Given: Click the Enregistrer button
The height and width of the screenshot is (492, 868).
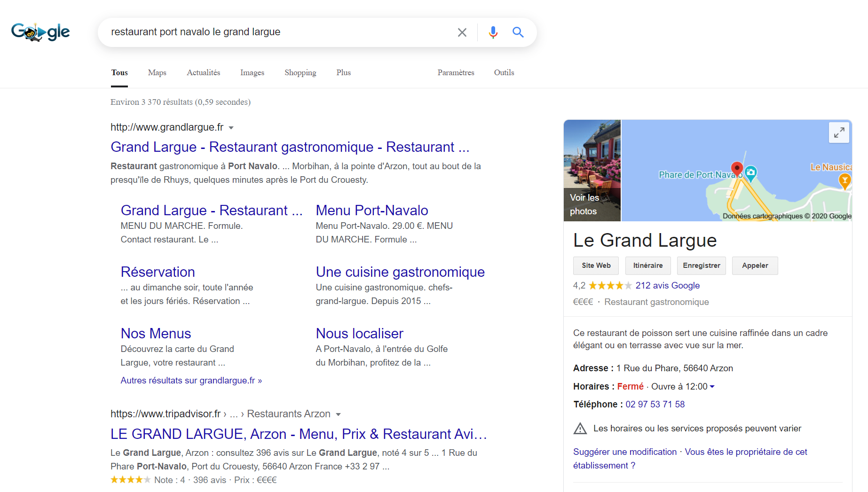Looking at the screenshot, I should point(702,266).
